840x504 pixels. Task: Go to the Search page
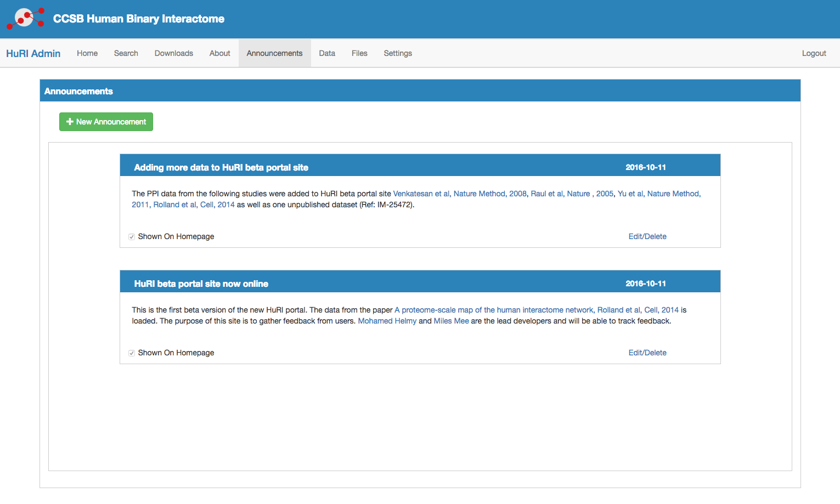coord(126,53)
